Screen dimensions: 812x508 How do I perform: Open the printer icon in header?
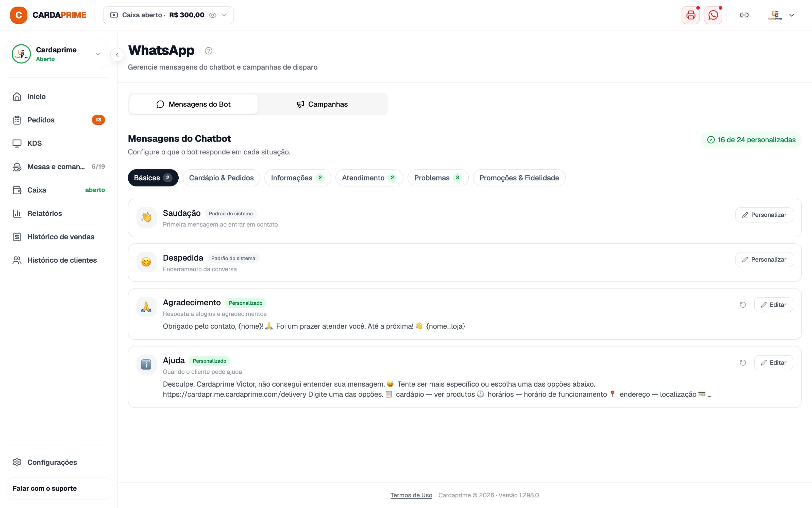click(x=690, y=15)
